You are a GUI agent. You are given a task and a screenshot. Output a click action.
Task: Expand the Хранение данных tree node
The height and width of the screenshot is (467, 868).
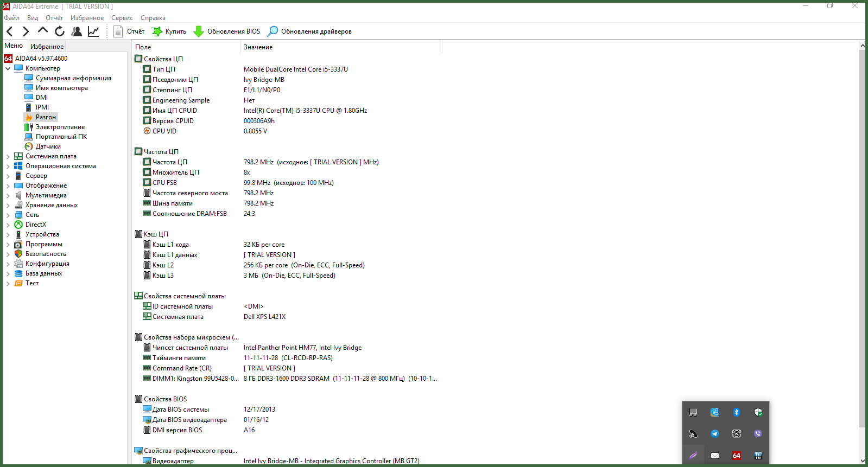[8, 205]
